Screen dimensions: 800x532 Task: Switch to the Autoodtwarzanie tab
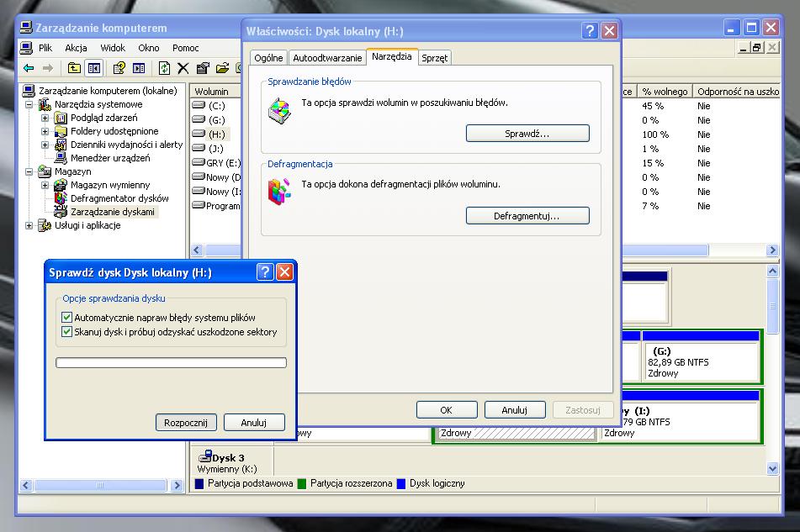pos(327,58)
